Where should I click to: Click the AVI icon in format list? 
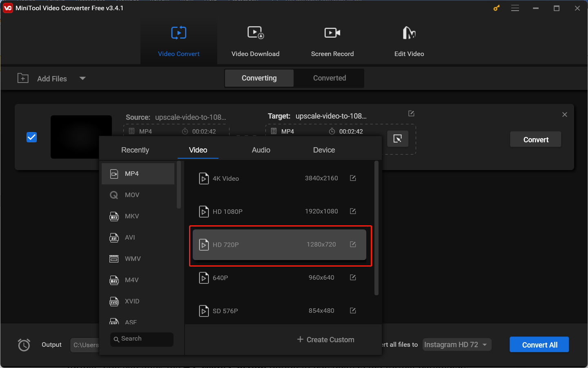[x=114, y=238]
